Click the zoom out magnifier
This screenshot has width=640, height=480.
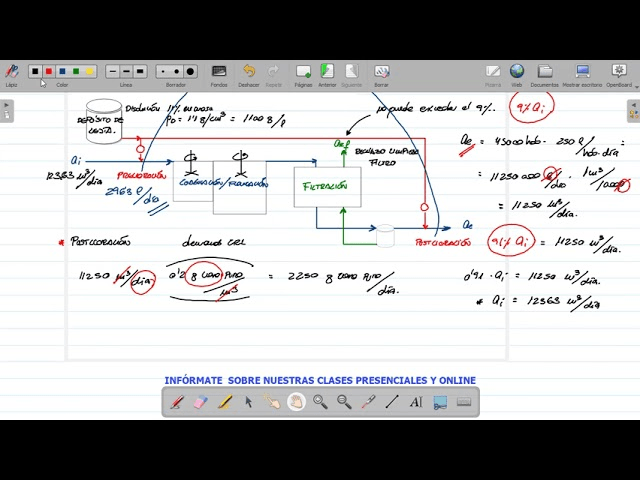click(344, 402)
